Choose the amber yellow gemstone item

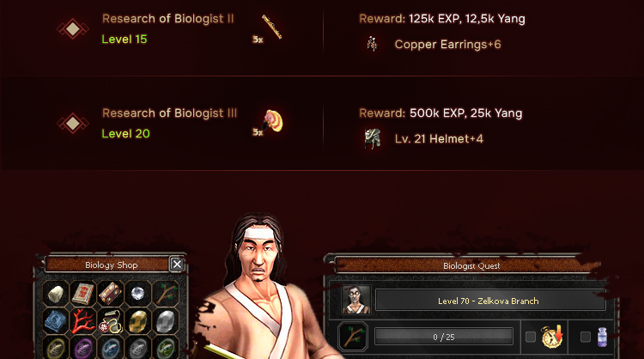tap(138, 321)
